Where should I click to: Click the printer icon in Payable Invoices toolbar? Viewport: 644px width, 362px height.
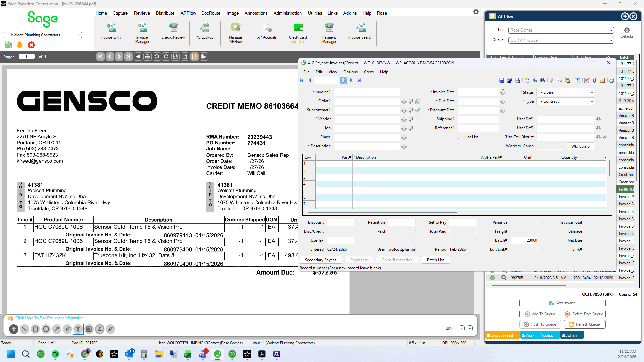tap(612, 80)
